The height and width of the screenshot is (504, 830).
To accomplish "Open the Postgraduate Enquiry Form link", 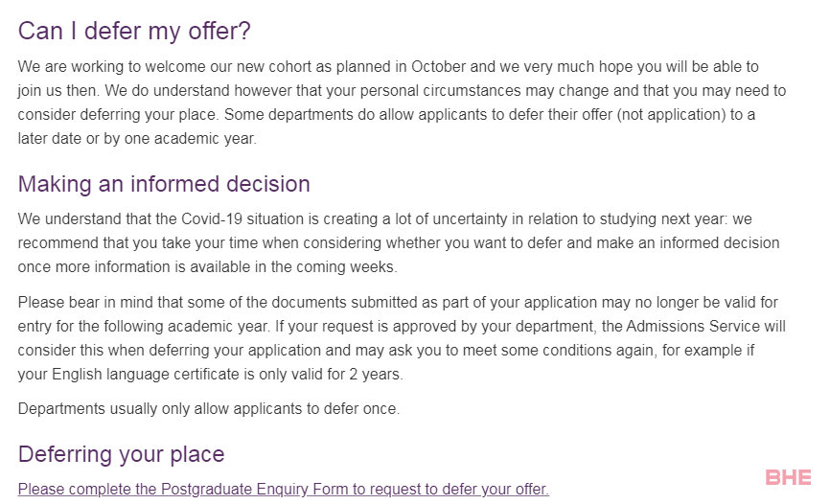I will click(283, 489).
